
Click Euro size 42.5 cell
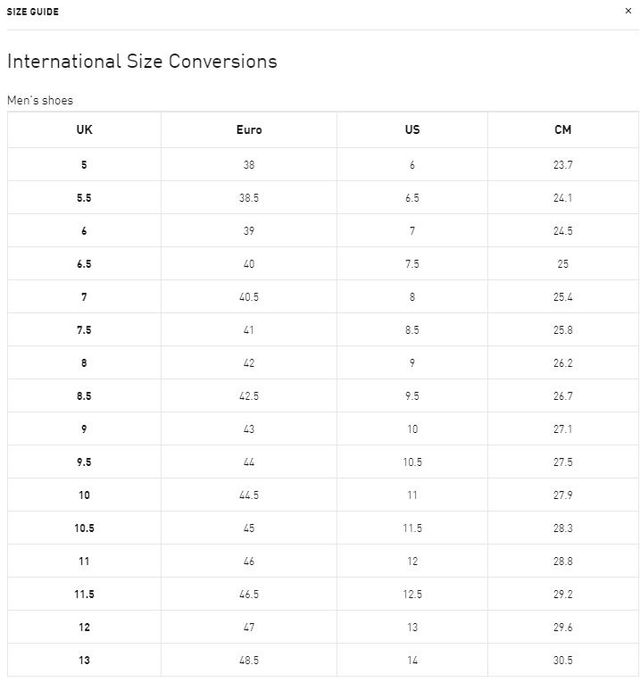coord(249,396)
